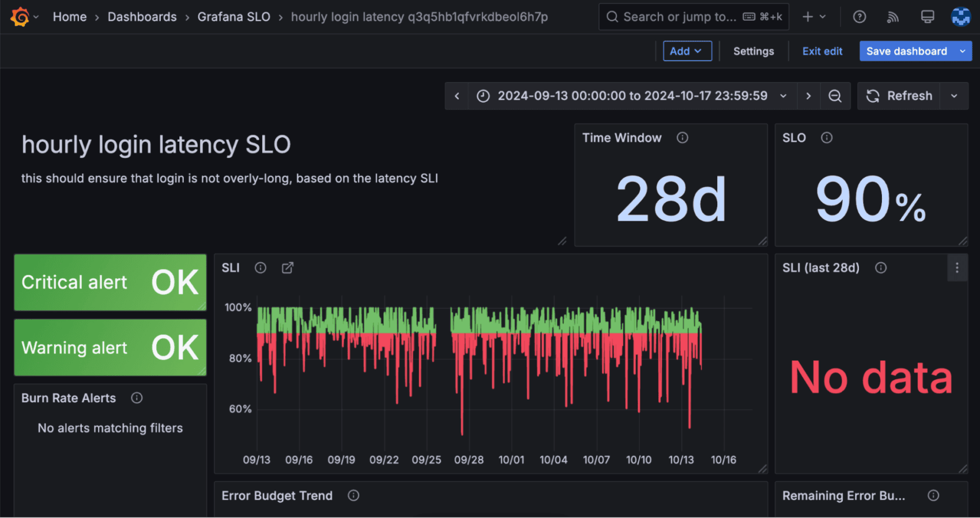The image size is (980, 518).
Task: Open dashboard Settings
Action: (x=753, y=51)
